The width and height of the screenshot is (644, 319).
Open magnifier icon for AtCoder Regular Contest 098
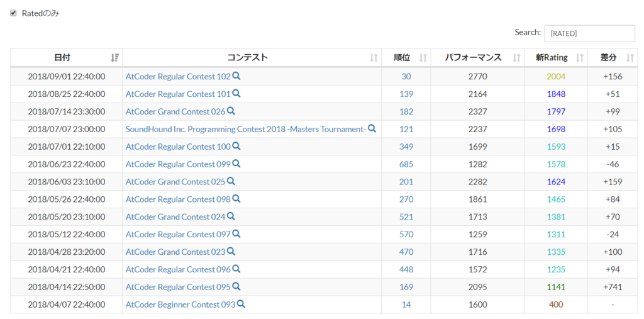tap(236, 199)
